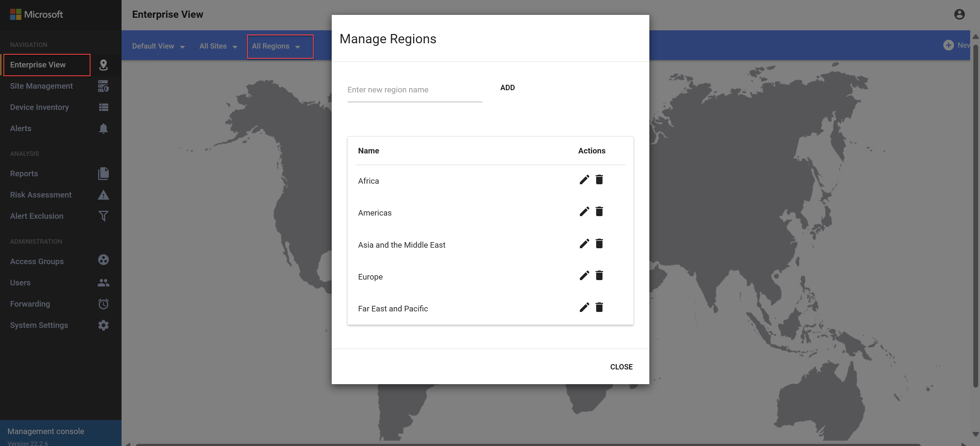The width and height of the screenshot is (980, 446).
Task: Open Device Inventory menu item
Action: 40,108
